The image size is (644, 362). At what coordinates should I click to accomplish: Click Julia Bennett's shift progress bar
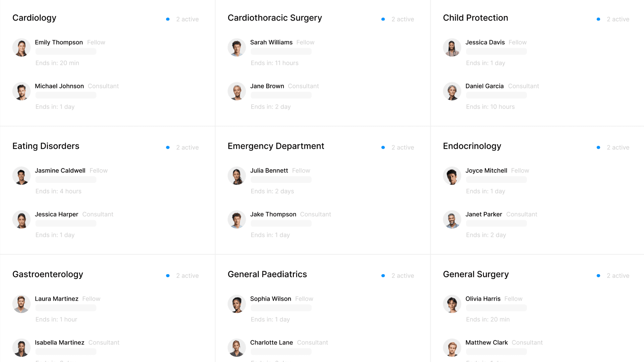point(281,180)
